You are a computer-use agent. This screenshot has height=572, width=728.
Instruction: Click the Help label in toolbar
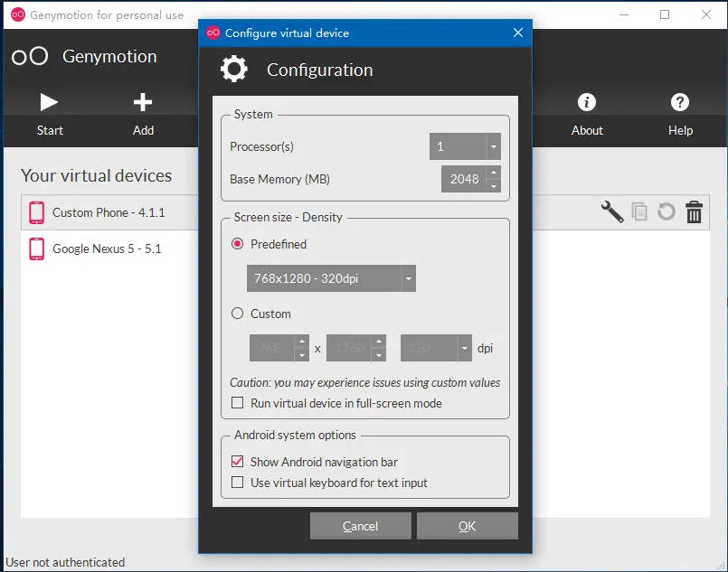click(680, 130)
